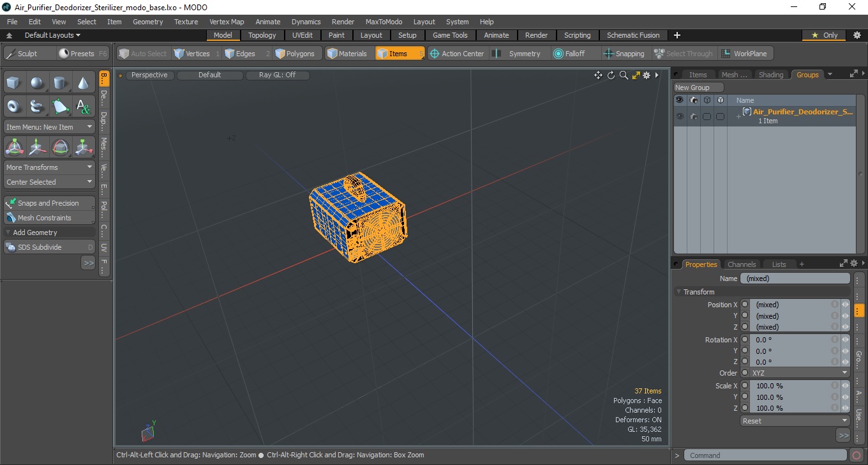Open the Action Center option
Screen dimensions: 868x465
click(456, 54)
